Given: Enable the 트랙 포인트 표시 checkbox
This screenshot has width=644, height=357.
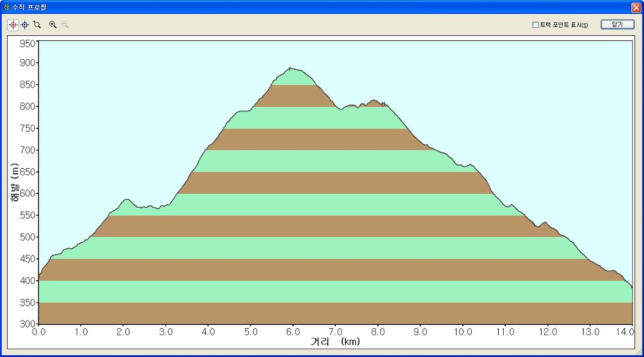Looking at the screenshot, I should [536, 25].
